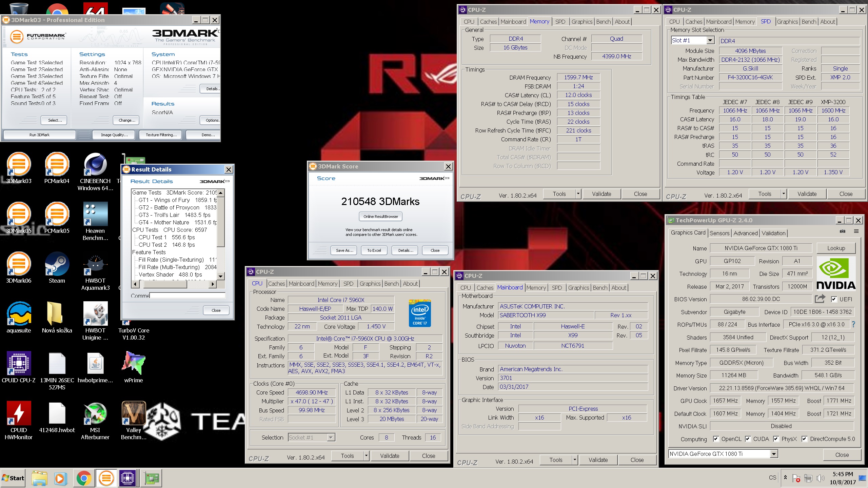The height and width of the screenshot is (488, 868).
Task: Open the Nová složka folder
Action: click(x=57, y=317)
